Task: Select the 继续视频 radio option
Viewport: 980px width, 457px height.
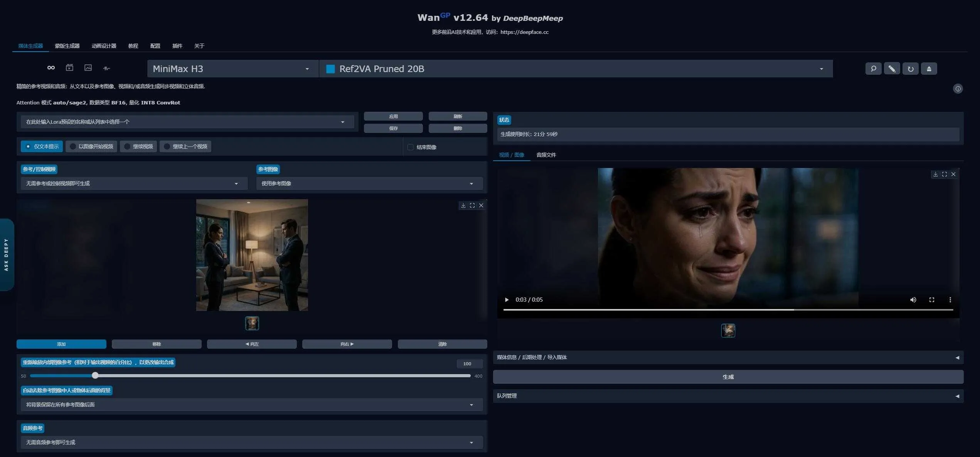Action: pos(138,146)
